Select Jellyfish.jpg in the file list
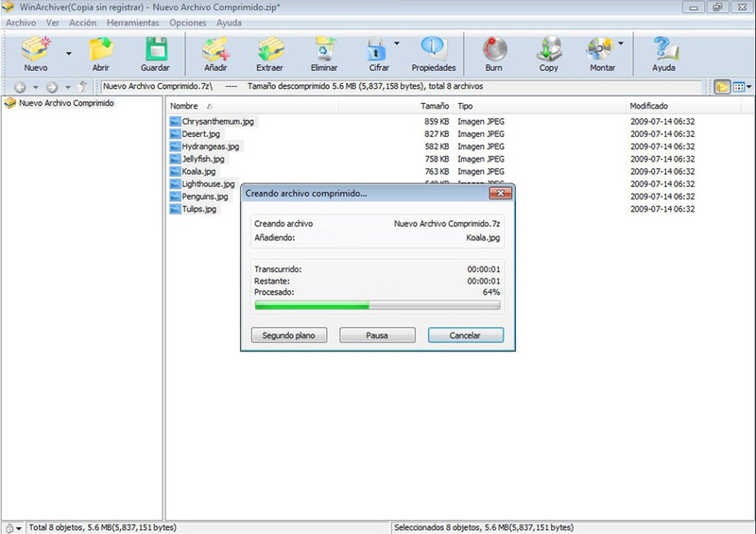The image size is (756, 534). 203,159
